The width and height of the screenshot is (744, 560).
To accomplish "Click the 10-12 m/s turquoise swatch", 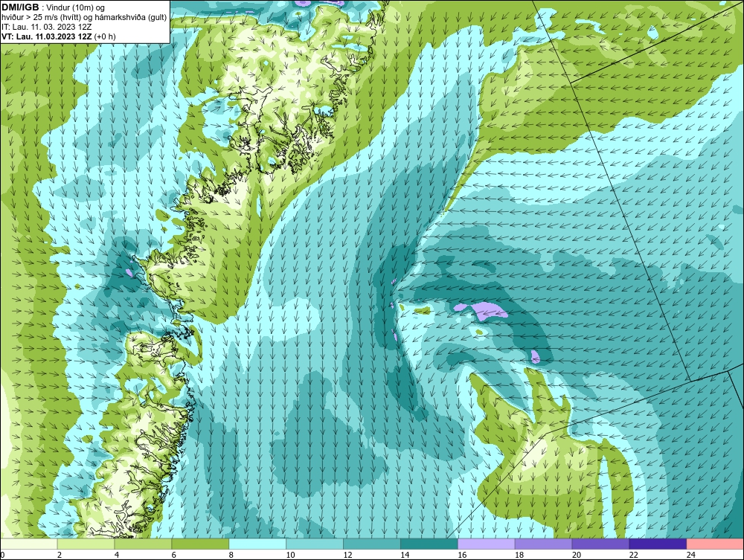I will (315, 544).
